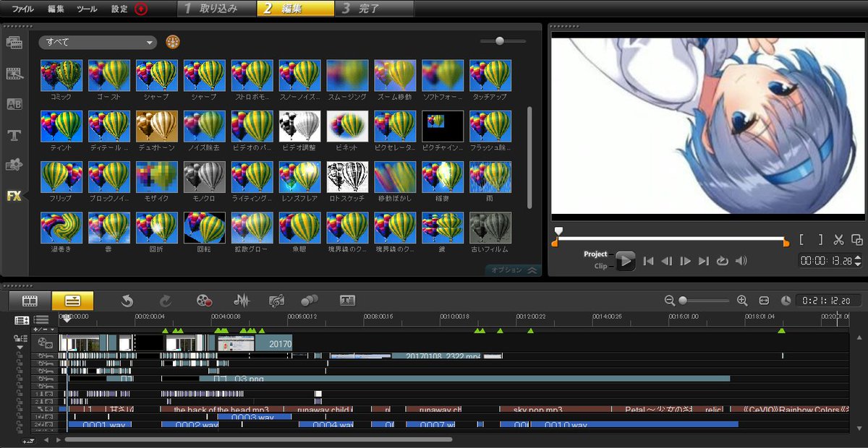The width and height of the screenshot is (868, 448).
Task: Expand the オプション panel
Action: pyautogui.click(x=513, y=270)
